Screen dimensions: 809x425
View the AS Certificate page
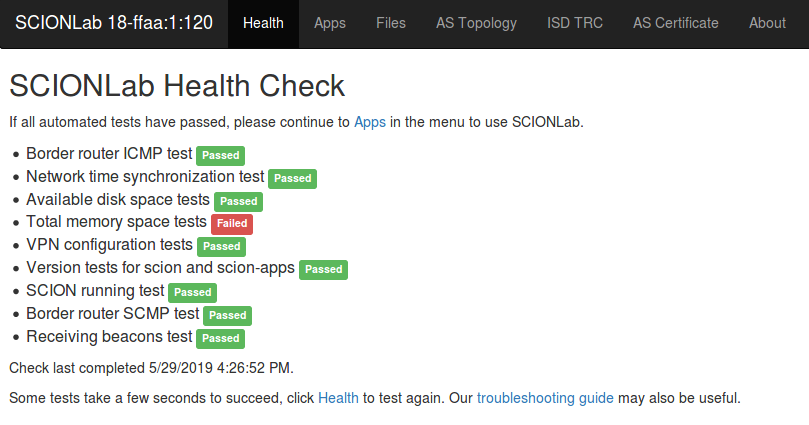(676, 23)
